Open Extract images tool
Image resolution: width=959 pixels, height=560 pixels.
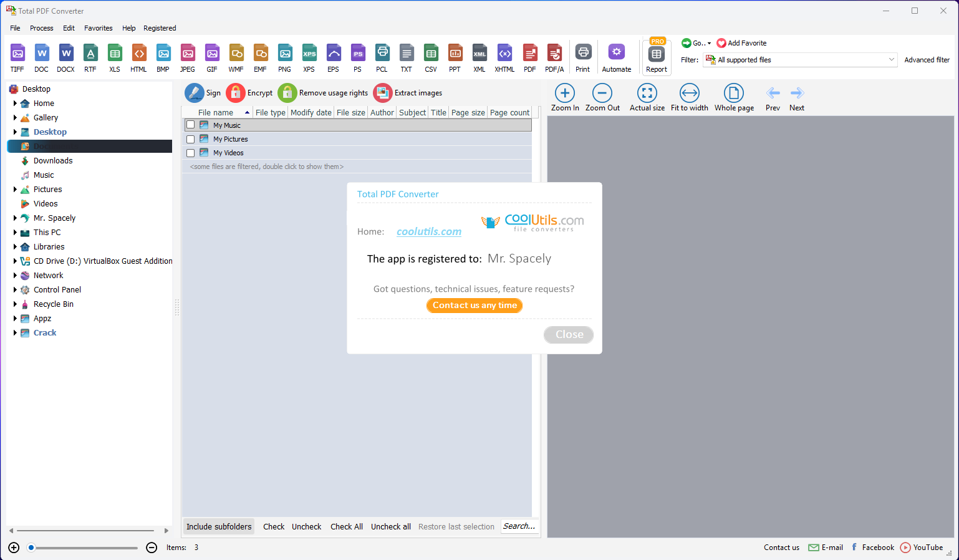408,93
